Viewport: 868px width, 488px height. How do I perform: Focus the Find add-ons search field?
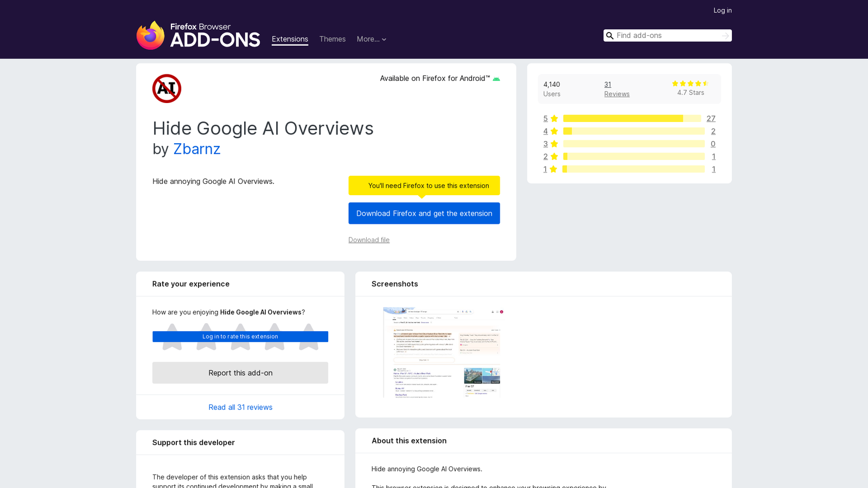(667, 36)
